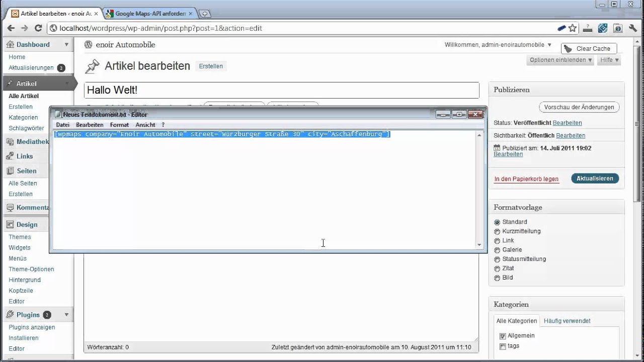Image resolution: width=644 pixels, height=362 pixels.
Task: Open 'Plugins anzeigen' in the sidebar
Action: click(x=32, y=327)
